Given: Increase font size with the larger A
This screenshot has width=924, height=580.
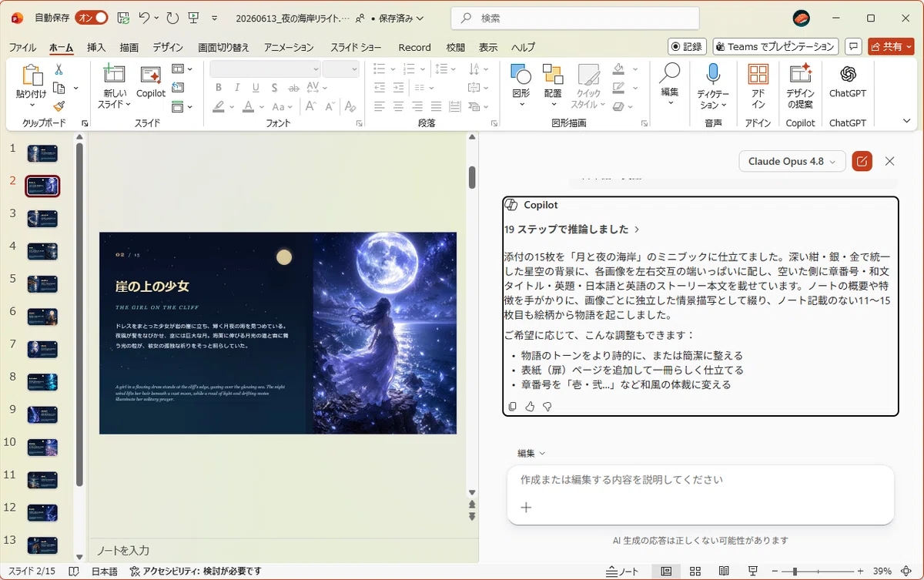Looking at the screenshot, I should pos(309,106).
